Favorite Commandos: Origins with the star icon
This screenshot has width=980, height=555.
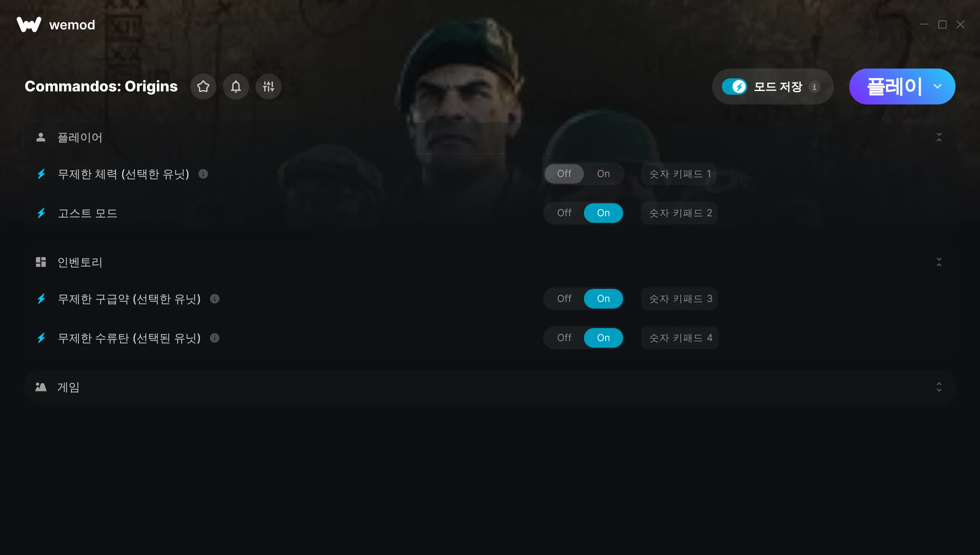click(203, 87)
